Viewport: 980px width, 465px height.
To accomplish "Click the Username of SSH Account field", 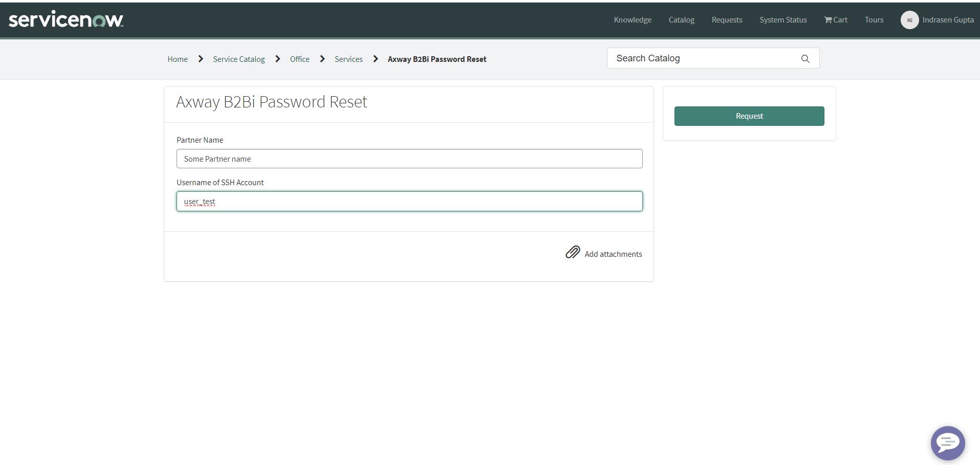I will [409, 202].
